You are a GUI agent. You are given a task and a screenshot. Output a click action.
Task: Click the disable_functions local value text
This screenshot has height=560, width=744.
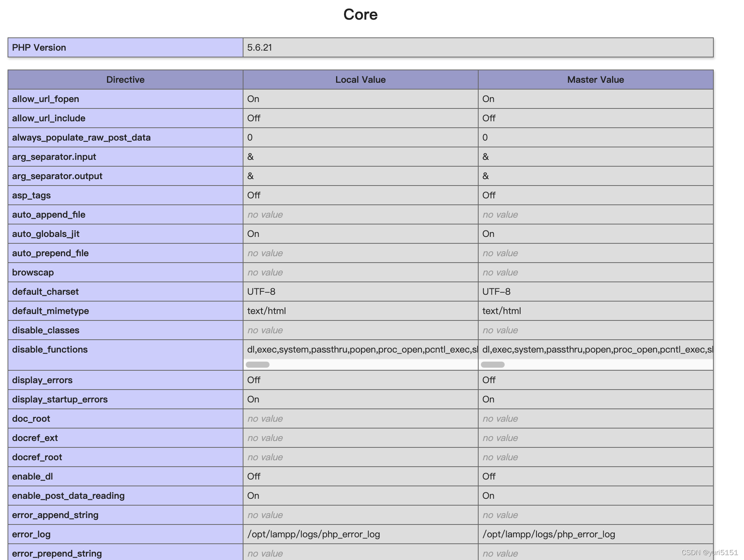coord(362,350)
